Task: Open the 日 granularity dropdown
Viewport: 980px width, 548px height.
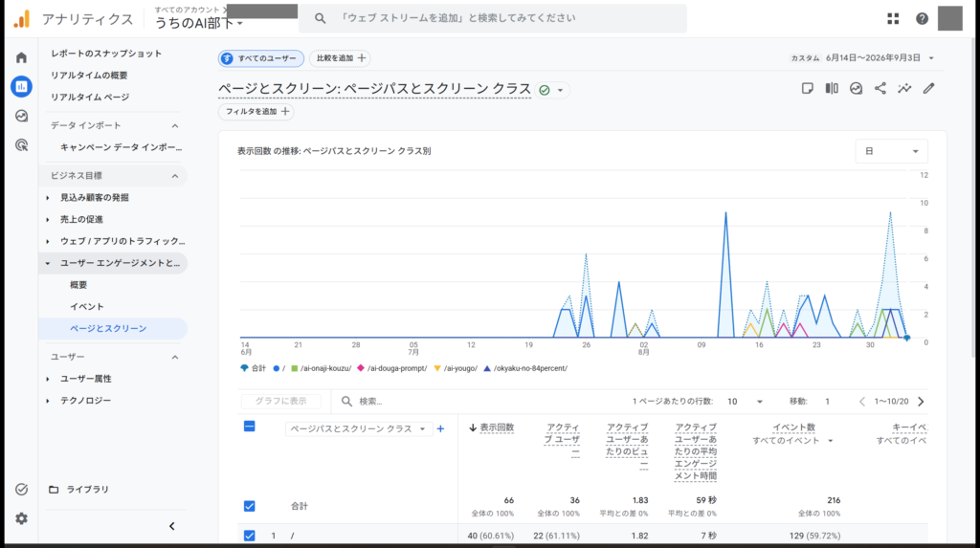Action: pyautogui.click(x=891, y=151)
